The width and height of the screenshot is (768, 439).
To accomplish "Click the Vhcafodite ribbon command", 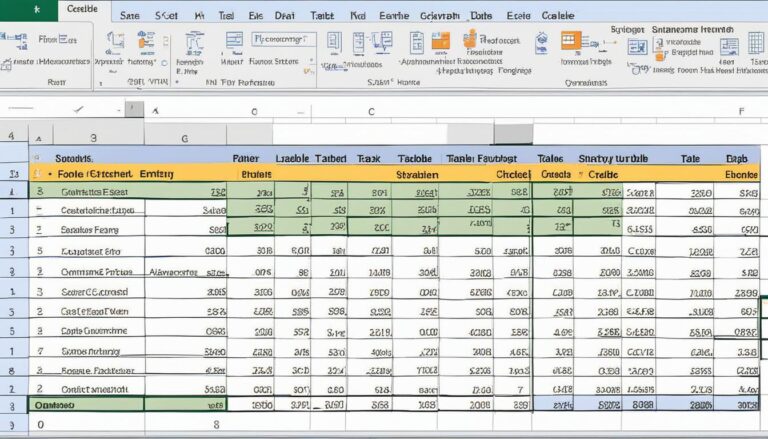I will [x=684, y=43].
